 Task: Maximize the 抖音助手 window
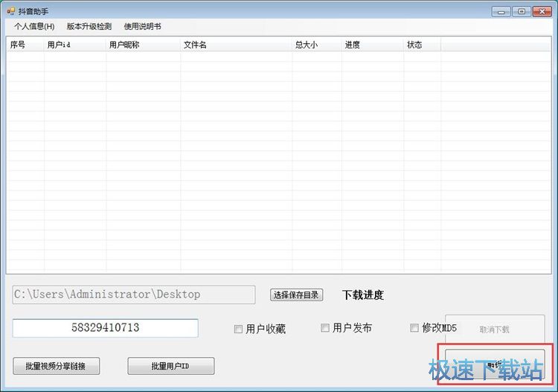pos(522,12)
